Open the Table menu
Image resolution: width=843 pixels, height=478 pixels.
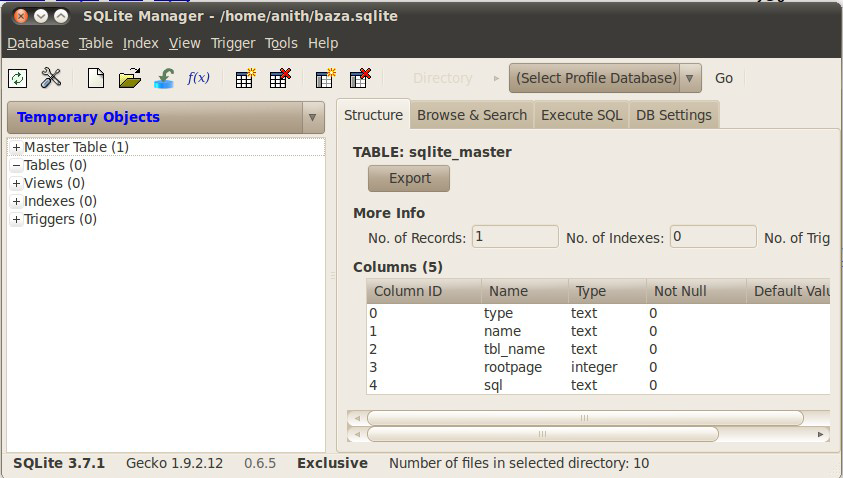pos(96,43)
